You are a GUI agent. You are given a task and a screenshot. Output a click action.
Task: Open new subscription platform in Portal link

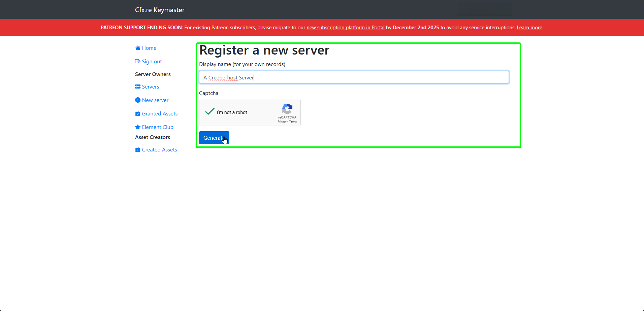345,28
